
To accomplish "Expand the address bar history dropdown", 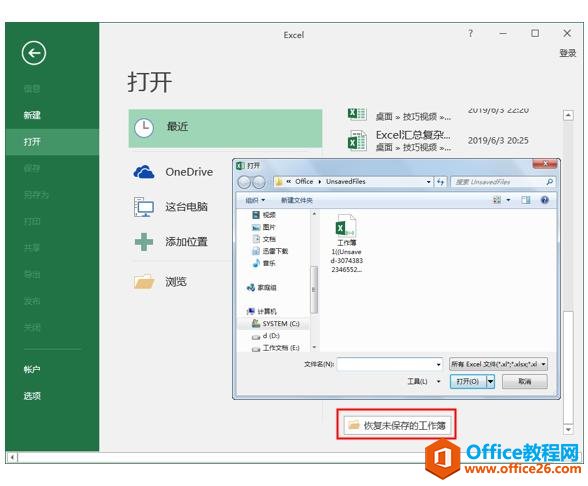I will [x=428, y=182].
